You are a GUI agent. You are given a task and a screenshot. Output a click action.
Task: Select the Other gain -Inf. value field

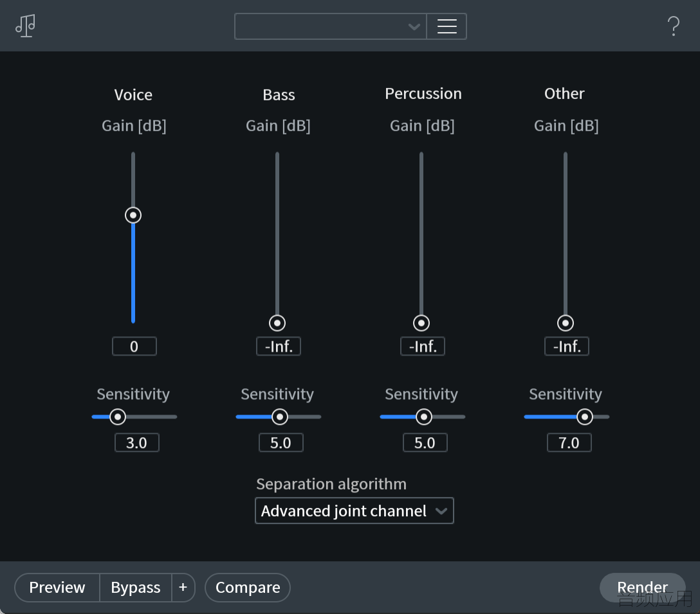567,347
